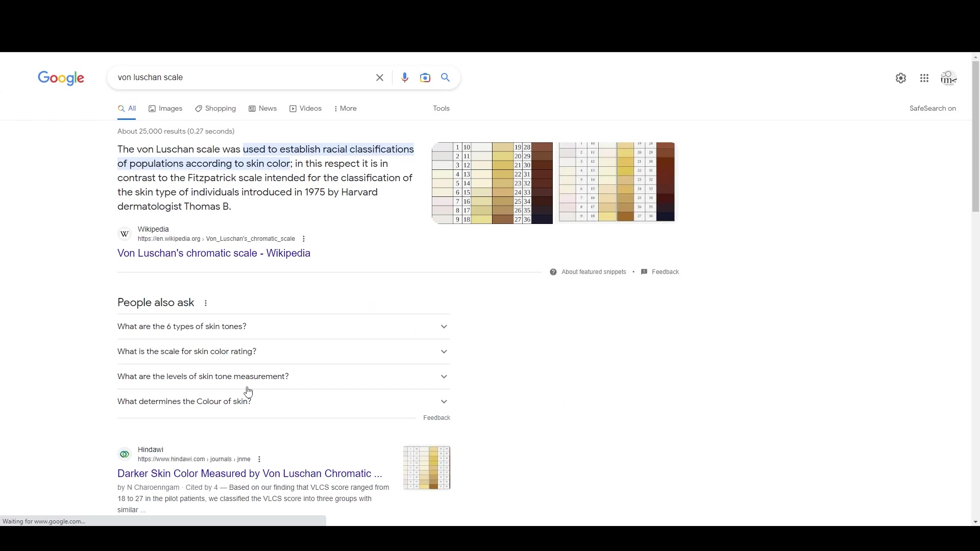Image resolution: width=980 pixels, height=551 pixels.
Task: Open Von Luschan's chromatic scale Wikipedia link
Action: pyautogui.click(x=214, y=253)
